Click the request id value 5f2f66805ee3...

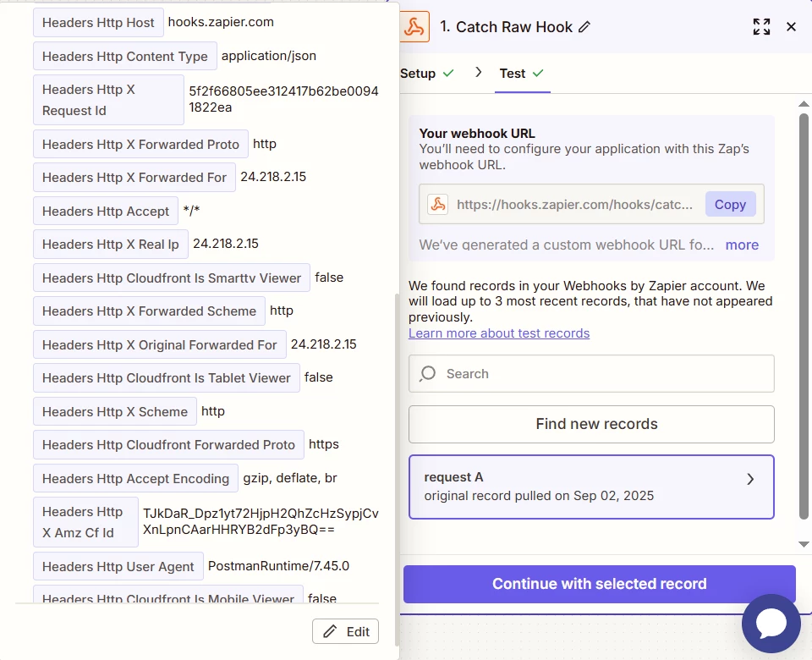click(283, 99)
